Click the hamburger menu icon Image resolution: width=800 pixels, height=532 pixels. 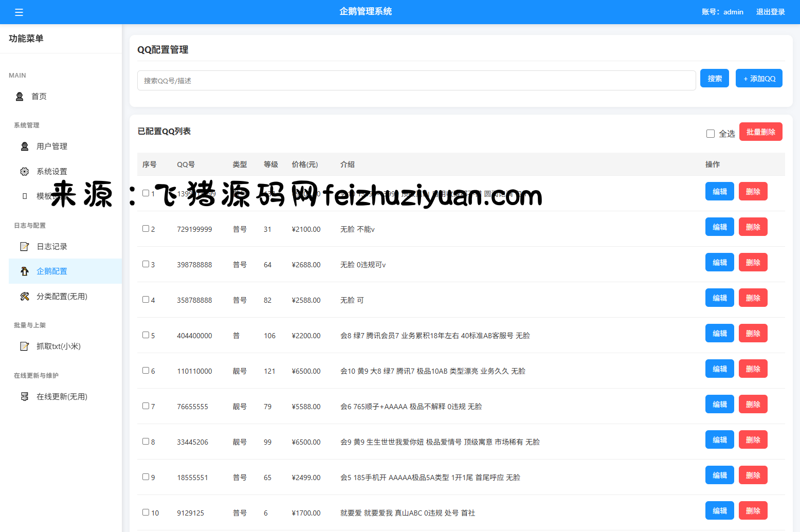19,12
